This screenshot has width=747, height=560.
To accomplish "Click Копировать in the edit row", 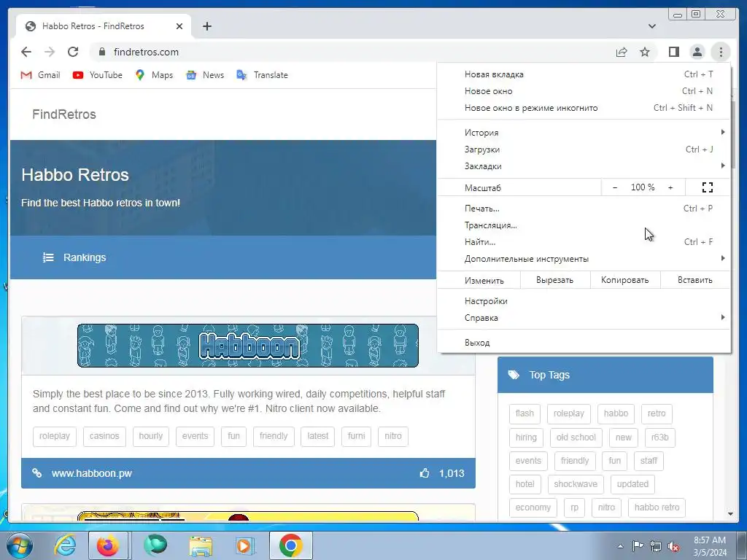I will 625,280.
